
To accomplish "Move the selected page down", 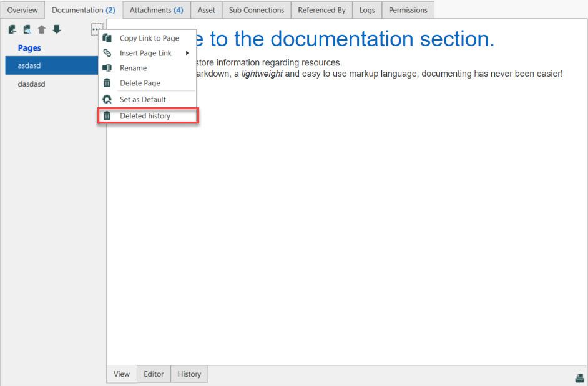I will click(57, 29).
